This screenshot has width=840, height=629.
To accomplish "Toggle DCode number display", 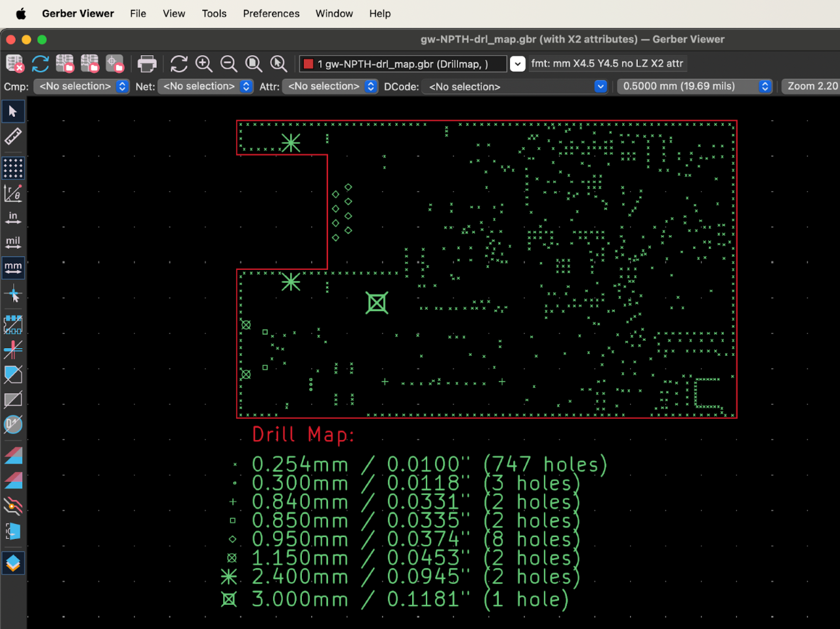I will [x=13, y=424].
